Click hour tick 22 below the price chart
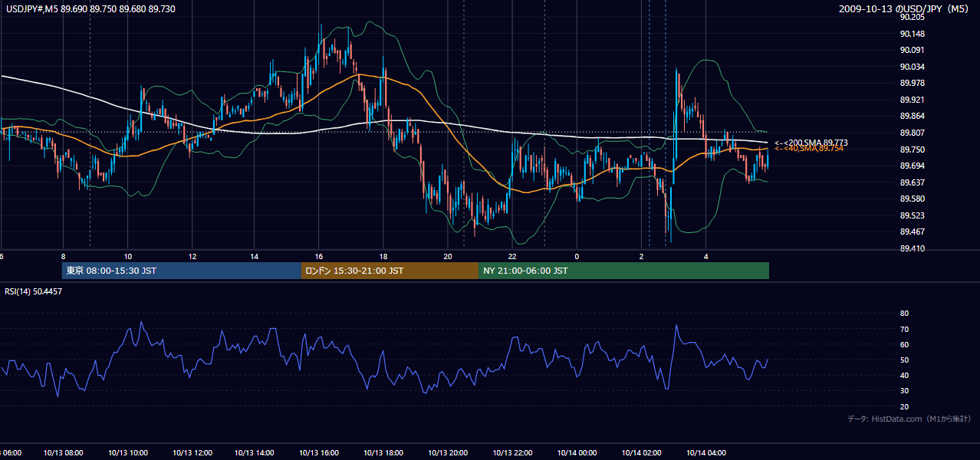Image resolution: width=980 pixels, height=460 pixels. click(x=512, y=257)
